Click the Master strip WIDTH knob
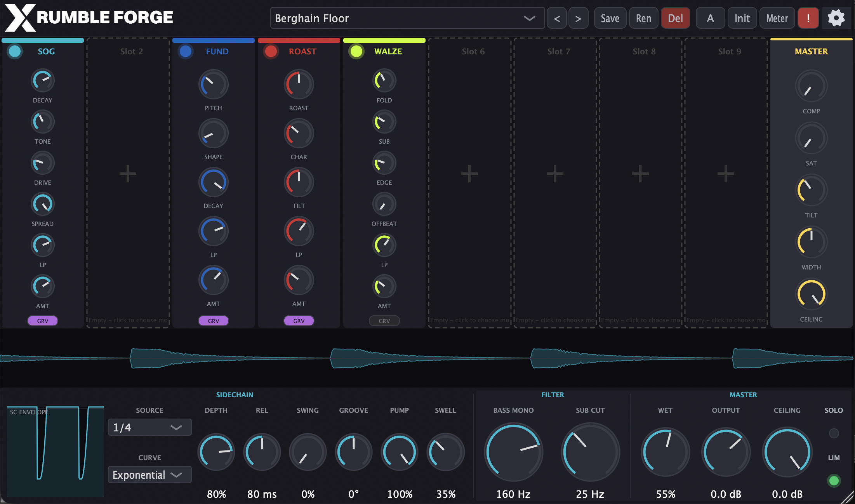This screenshot has width=855, height=504. 811,242
